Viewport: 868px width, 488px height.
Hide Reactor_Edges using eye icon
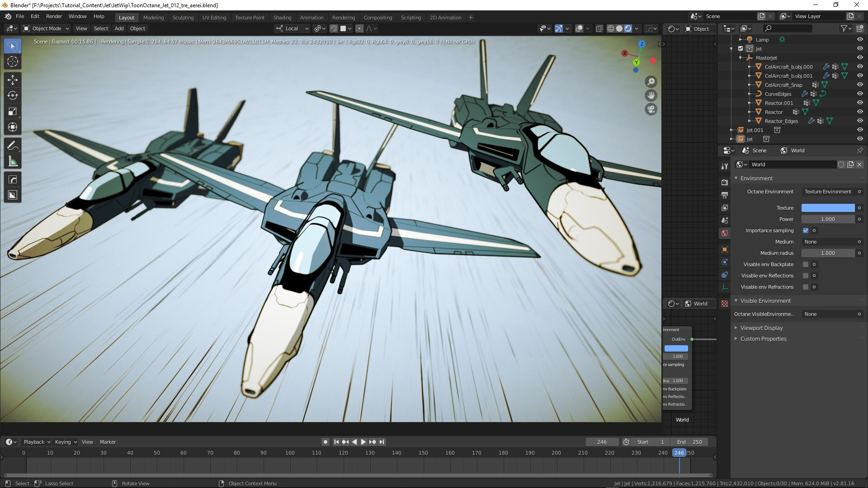tap(860, 121)
